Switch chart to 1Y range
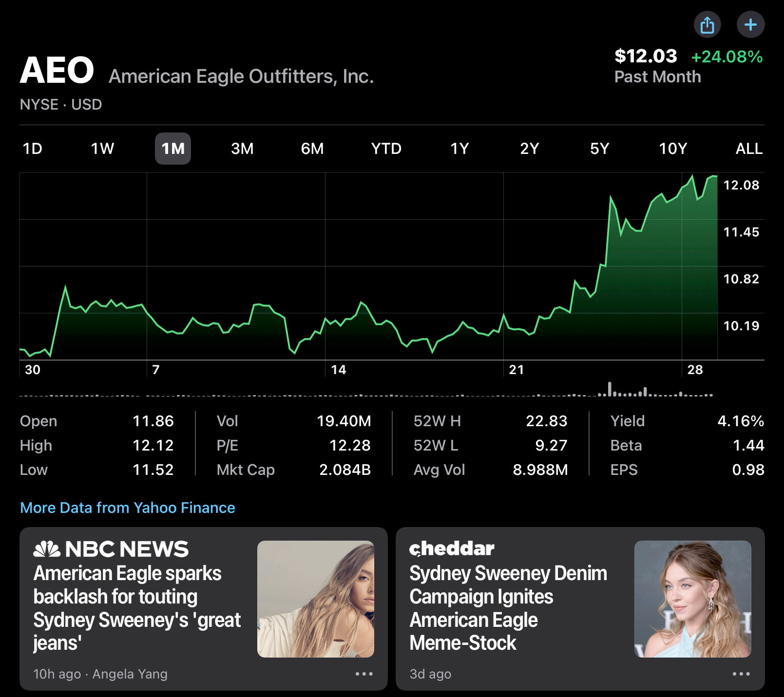The height and width of the screenshot is (697, 784). point(459,149)
